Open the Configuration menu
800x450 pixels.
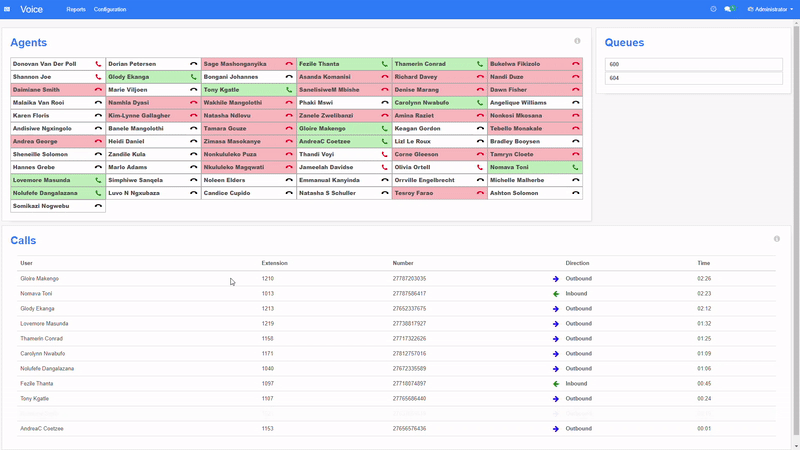coord(110,9)
